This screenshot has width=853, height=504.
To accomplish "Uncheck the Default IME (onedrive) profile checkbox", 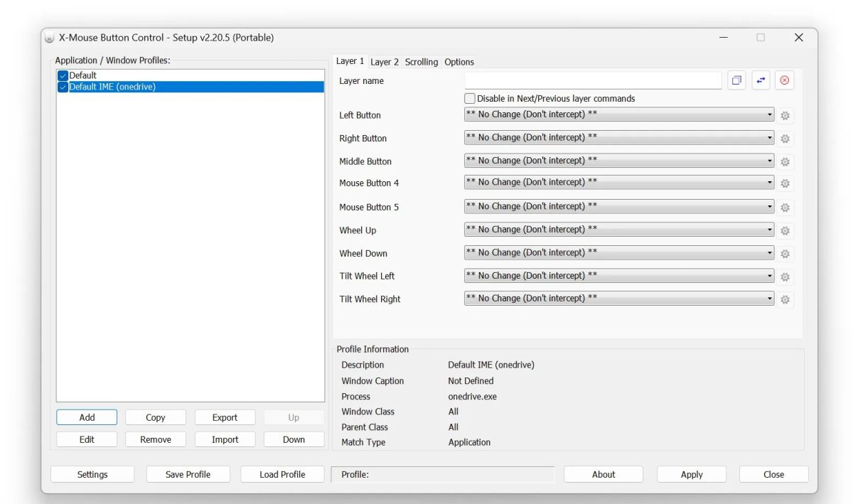I will 63,86.
